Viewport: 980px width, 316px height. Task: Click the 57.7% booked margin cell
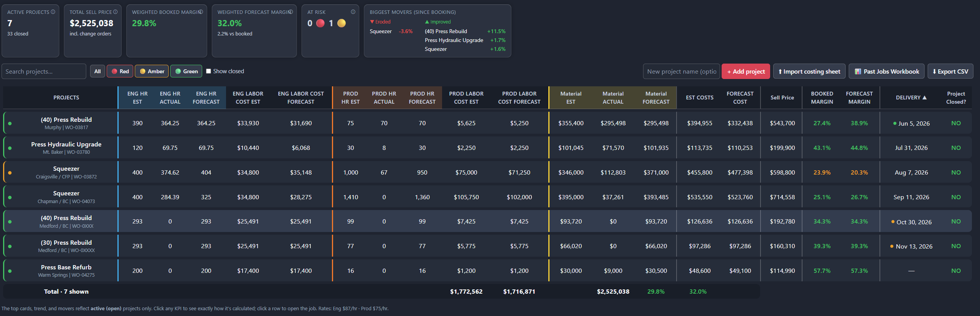[822, 271]
